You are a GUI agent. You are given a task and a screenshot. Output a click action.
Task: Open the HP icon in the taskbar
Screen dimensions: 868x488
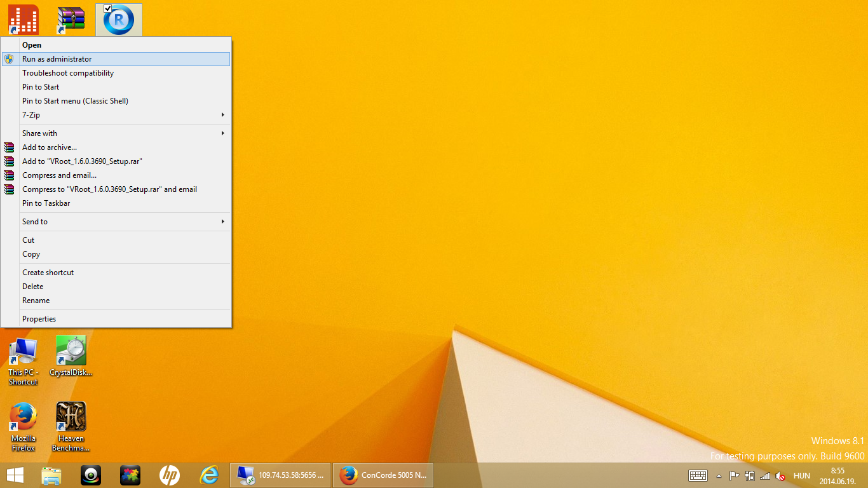(169, 475)
